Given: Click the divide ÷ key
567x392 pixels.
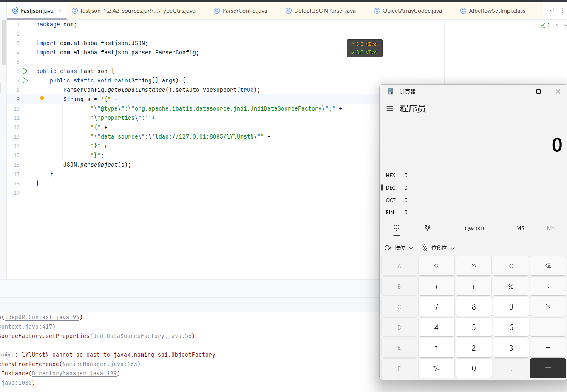Looking at the screenshot, I should click(548, 287).
